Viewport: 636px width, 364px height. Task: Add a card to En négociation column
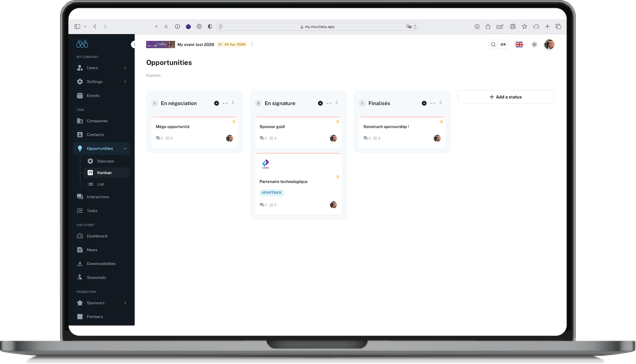[x=217, y=103]
